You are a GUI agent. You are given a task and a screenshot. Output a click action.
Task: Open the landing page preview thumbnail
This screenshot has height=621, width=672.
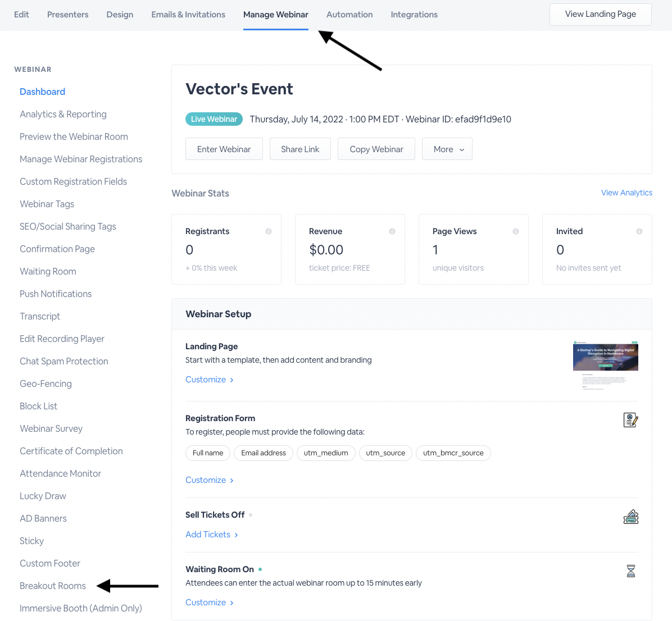pos(605,365)
